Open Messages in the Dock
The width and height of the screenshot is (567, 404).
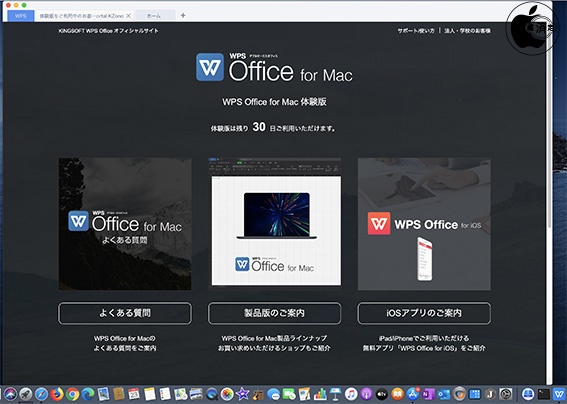pos(274,394)
